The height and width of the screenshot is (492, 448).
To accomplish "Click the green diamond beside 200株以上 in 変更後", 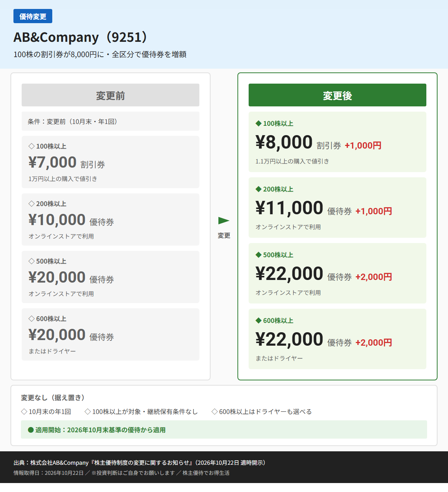I will pos(258,189).
